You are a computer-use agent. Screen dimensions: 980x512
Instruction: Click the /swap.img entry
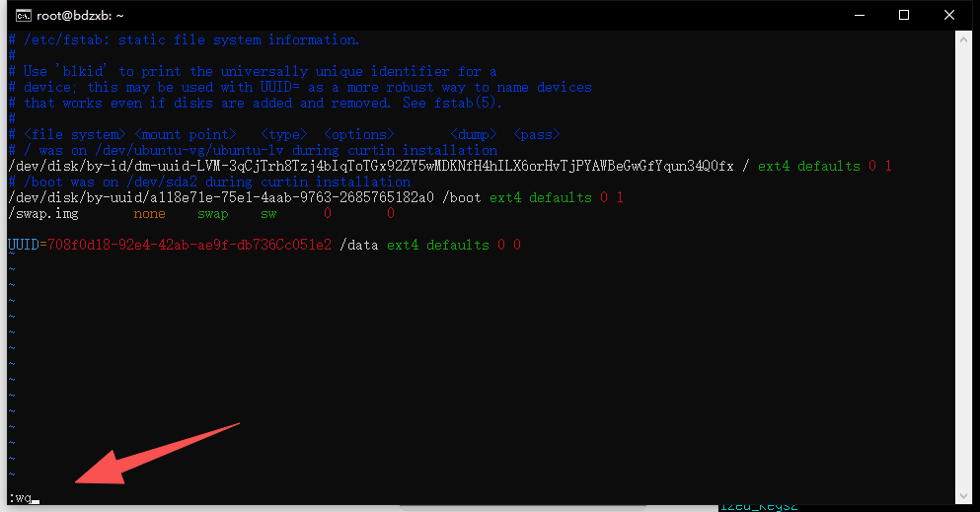click(42, 213)
